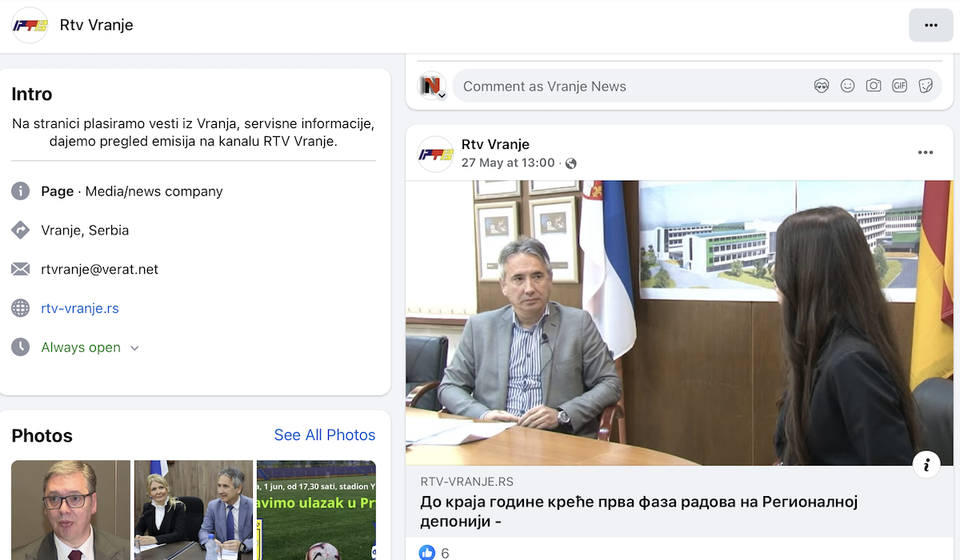
Task: Click the Intro description about vesti iz Vranja
Action: pyautogui.click(x=193, y=132)
